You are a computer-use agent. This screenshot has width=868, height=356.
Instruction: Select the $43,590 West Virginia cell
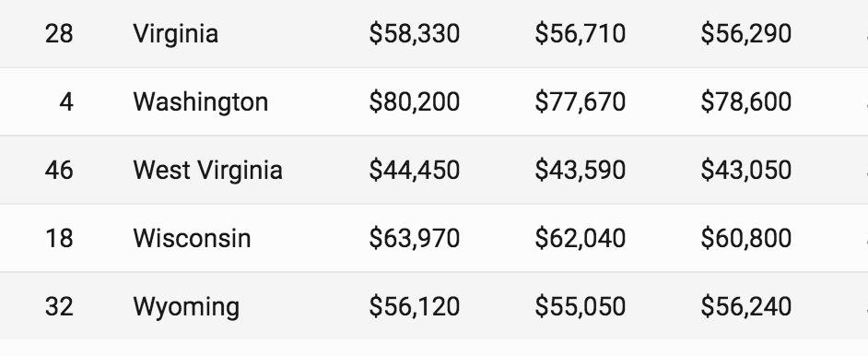pyautogui.click(x=581, y=170)
